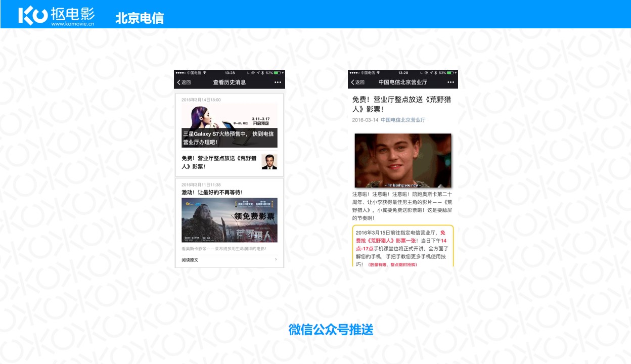Click the date 2016年3月11日11:38
The width and height of the screenshot is (631, 364).
pos(201,185)
